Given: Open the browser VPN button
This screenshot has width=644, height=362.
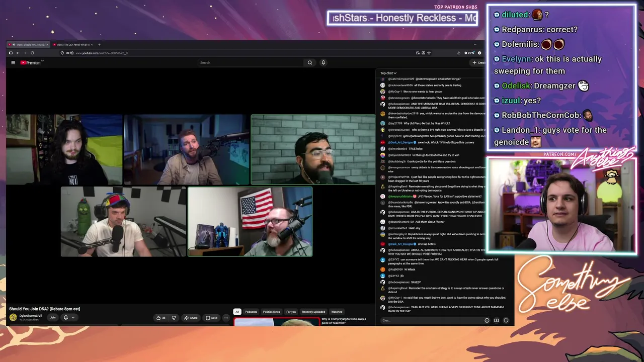Looking at the screenshot, I should [469, 53].
